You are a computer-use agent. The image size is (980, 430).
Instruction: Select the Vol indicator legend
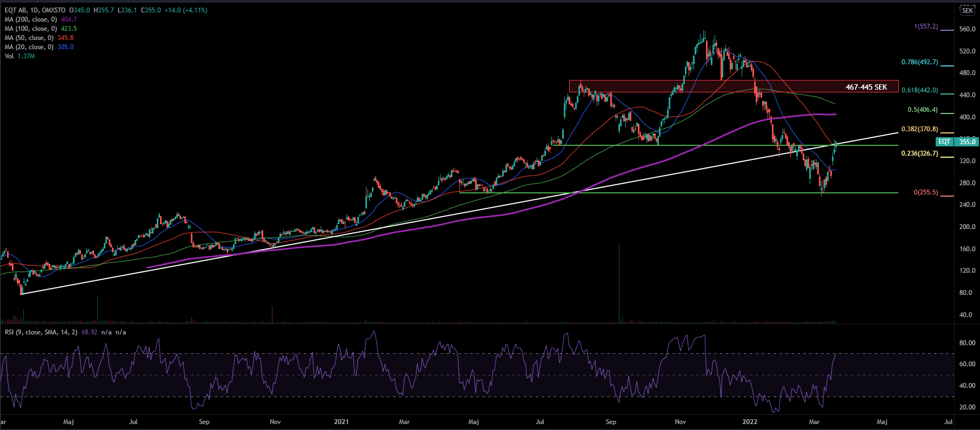[9, 56]
